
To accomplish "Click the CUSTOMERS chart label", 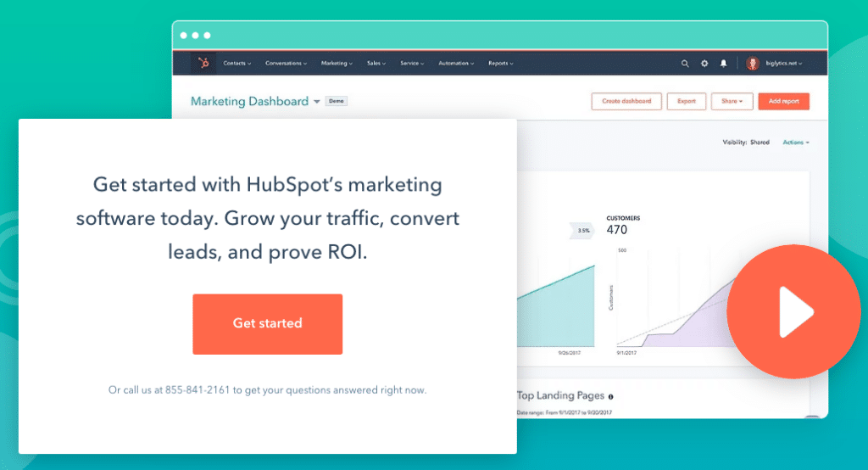I will pyautogui.click(x=623, y=218).
